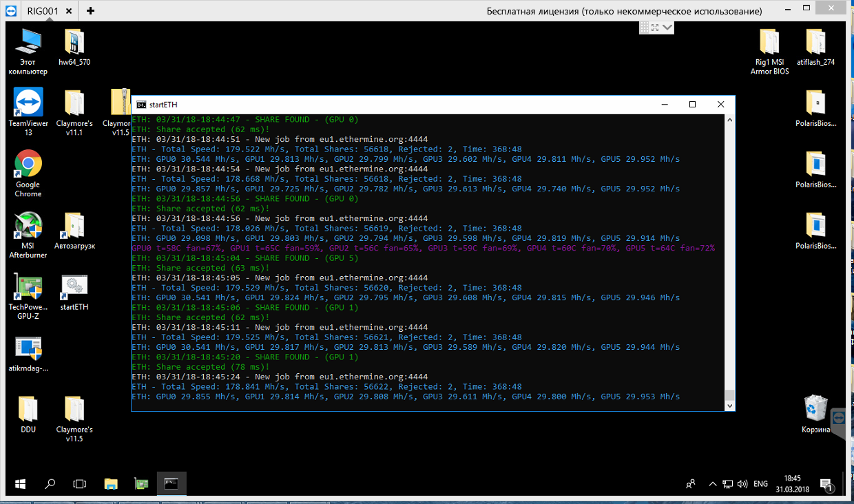This screenshot has width=854, height=504.
Task: Expand the TeamViewer toolbar chevron
Action: (667, 28)
